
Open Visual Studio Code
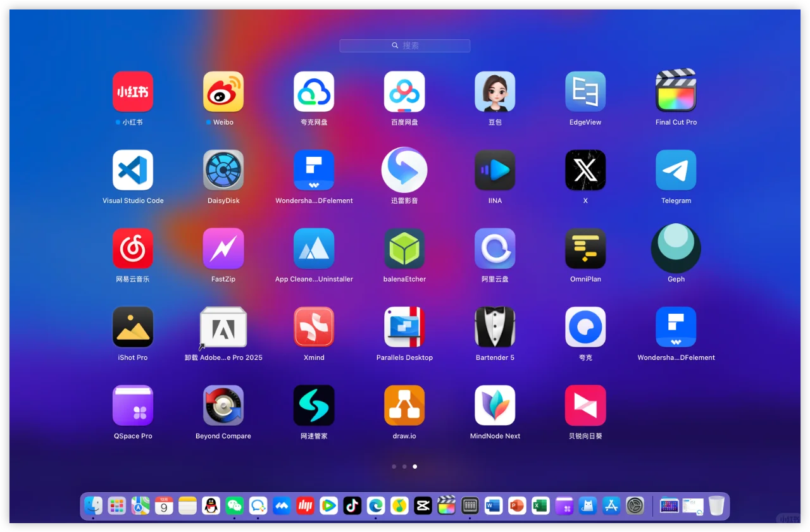coord(133,170)
